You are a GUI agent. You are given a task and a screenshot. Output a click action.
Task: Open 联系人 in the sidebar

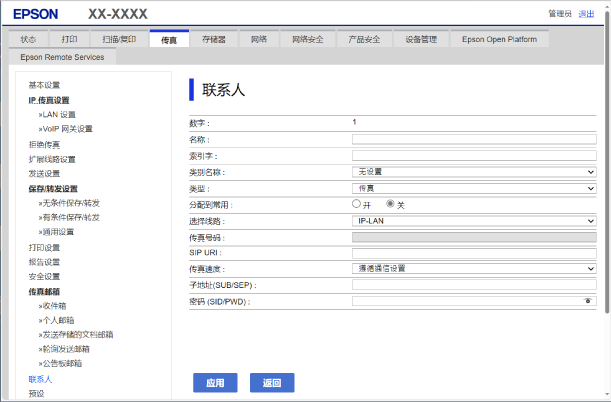(x=40, y=379)
